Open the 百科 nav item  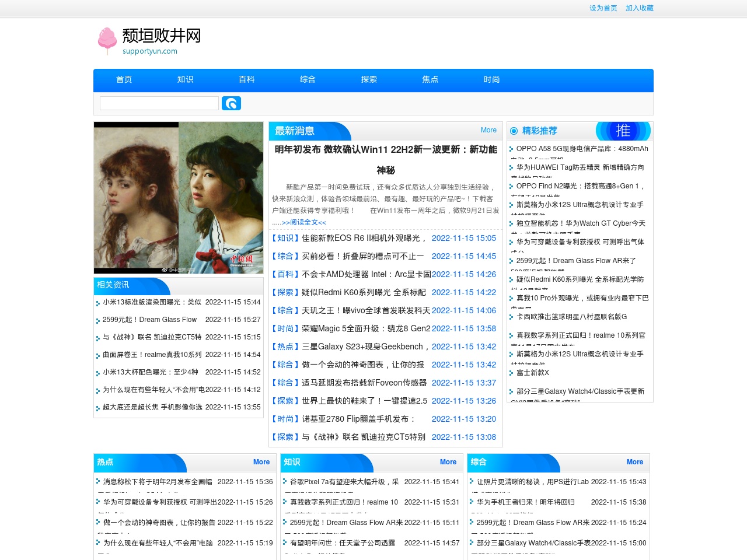coord(246,79)
